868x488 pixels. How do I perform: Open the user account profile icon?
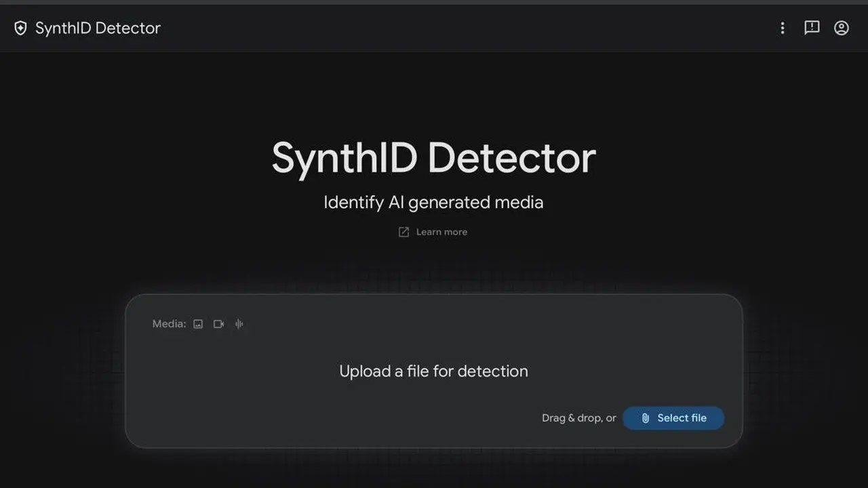click(x=842, y=28)
